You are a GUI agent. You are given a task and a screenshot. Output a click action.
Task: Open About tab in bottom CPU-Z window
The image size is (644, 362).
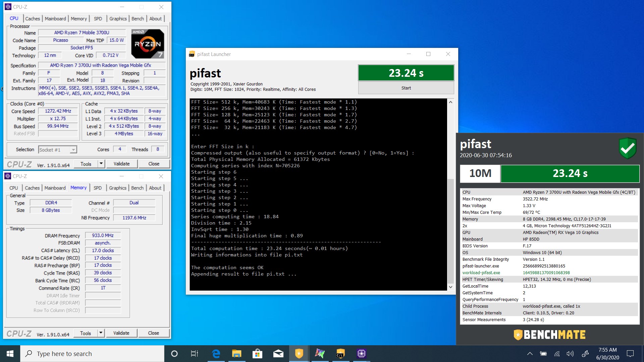(x=155, y=188)
